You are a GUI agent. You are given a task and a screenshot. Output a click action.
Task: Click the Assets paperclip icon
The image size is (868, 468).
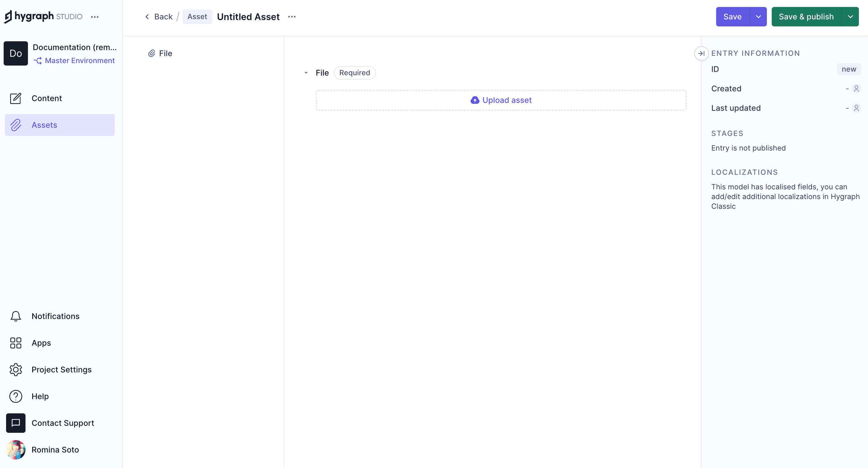15,125
